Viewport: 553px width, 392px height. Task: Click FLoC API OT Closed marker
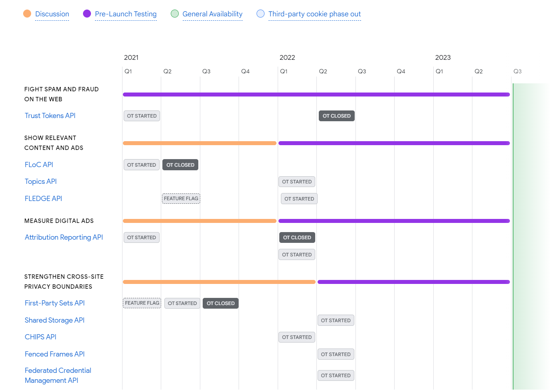(x=180, y=165)
